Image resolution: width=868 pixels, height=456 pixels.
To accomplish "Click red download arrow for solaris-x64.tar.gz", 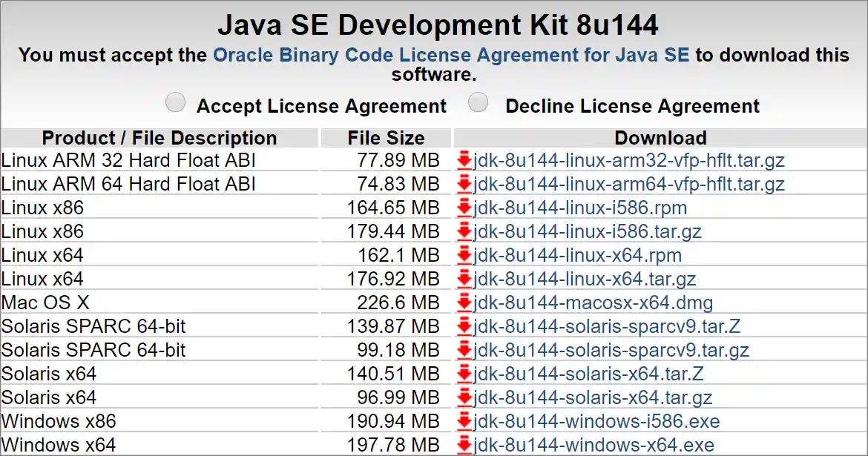I will tap(464, 397).
